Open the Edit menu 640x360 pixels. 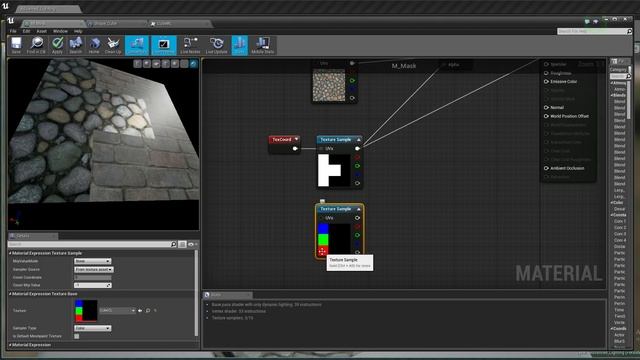click(x=27, y=31)
